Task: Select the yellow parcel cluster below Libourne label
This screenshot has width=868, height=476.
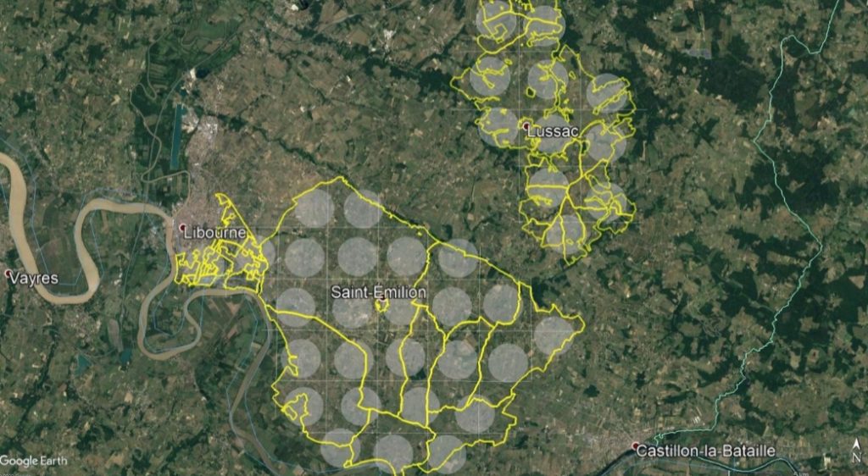Action: [x=221, y=261]
